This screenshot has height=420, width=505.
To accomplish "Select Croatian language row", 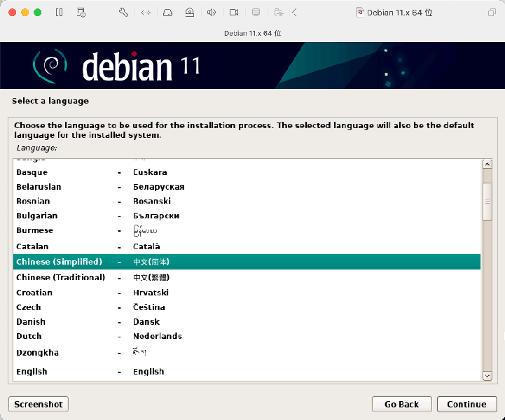I will point(247,293).
